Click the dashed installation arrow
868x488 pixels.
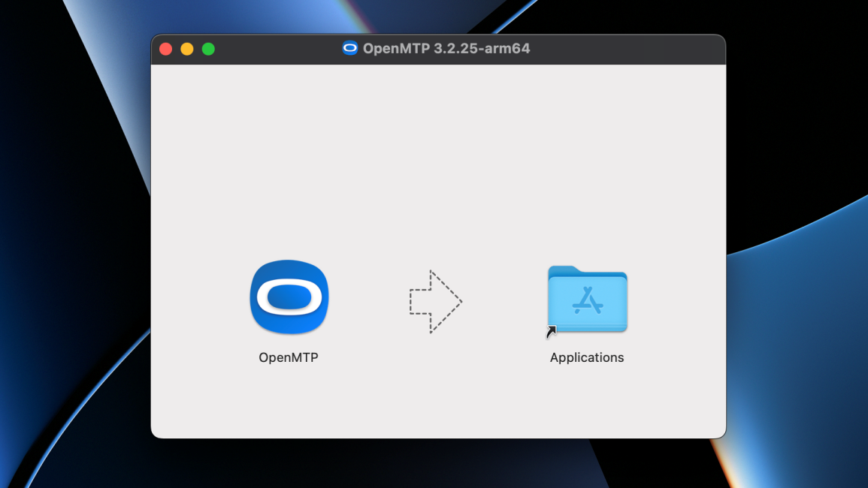coord(436,303)
